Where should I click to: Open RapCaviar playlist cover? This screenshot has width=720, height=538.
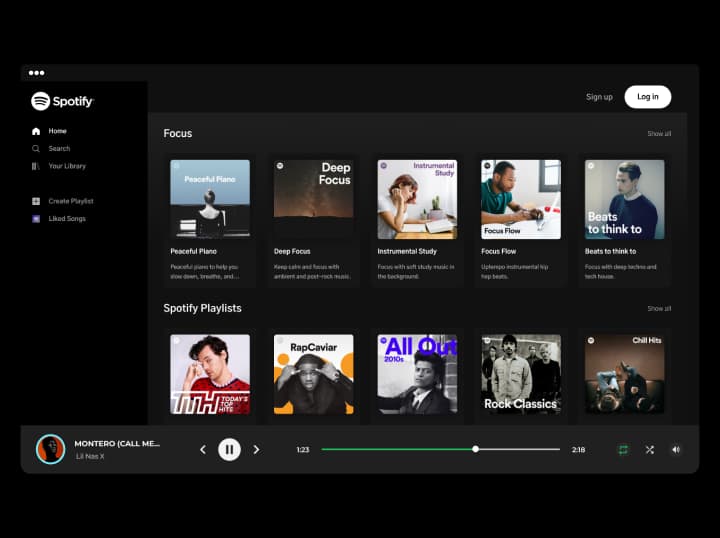(x=314, y=374)
